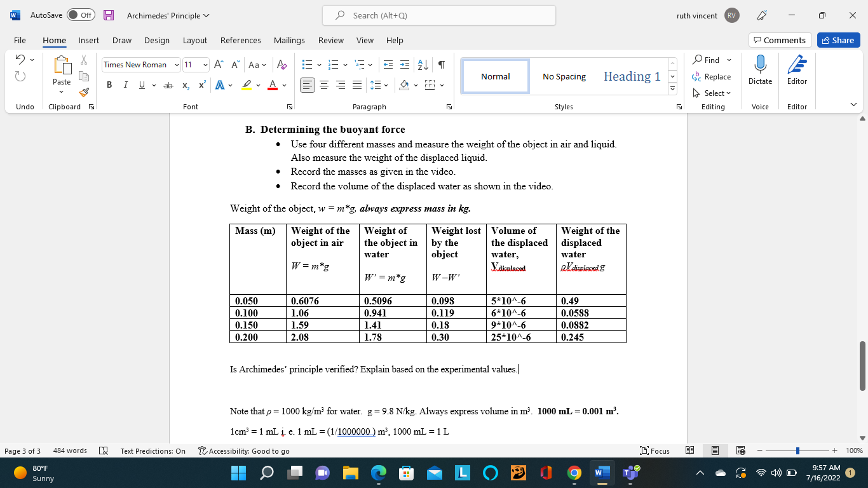Open the Select dropdown in Editing
The width and height of the screenshot is (868, 488).
(712, 93)
